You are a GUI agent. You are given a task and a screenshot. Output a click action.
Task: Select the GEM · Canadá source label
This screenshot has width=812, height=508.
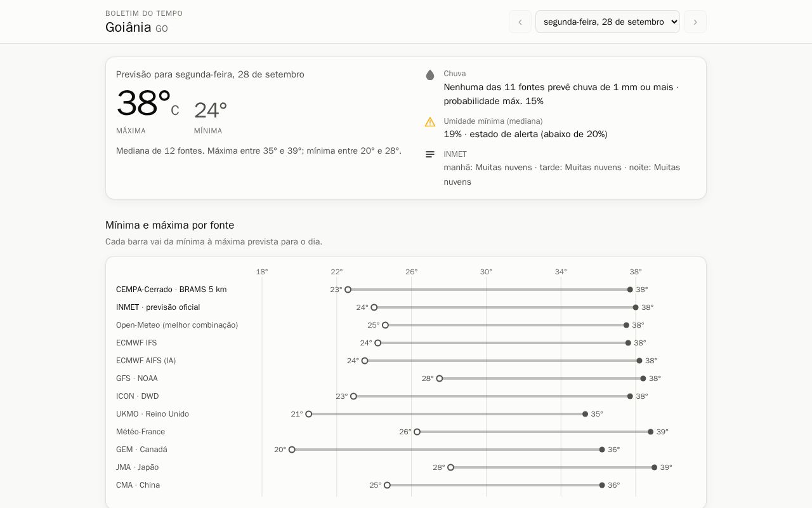click(141, 450)
